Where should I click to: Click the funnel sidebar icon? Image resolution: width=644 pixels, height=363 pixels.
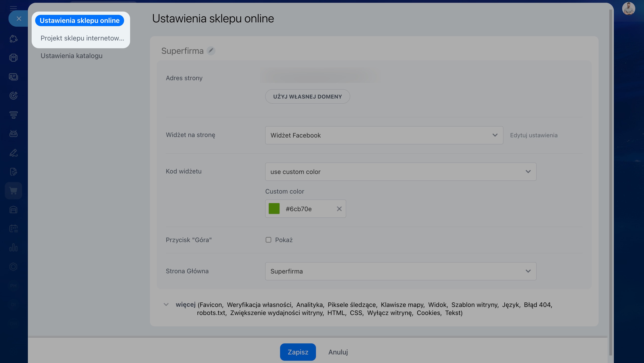13,115
